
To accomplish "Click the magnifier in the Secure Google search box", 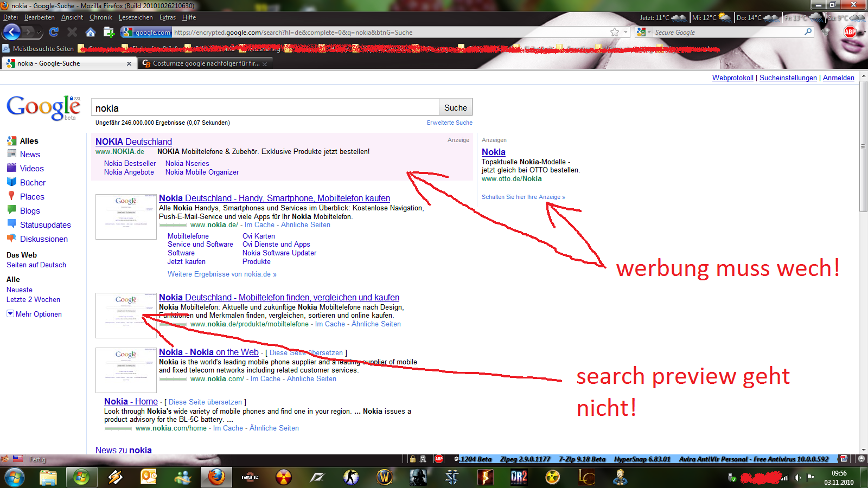I will pyautogui.click(x=808, y=32).
